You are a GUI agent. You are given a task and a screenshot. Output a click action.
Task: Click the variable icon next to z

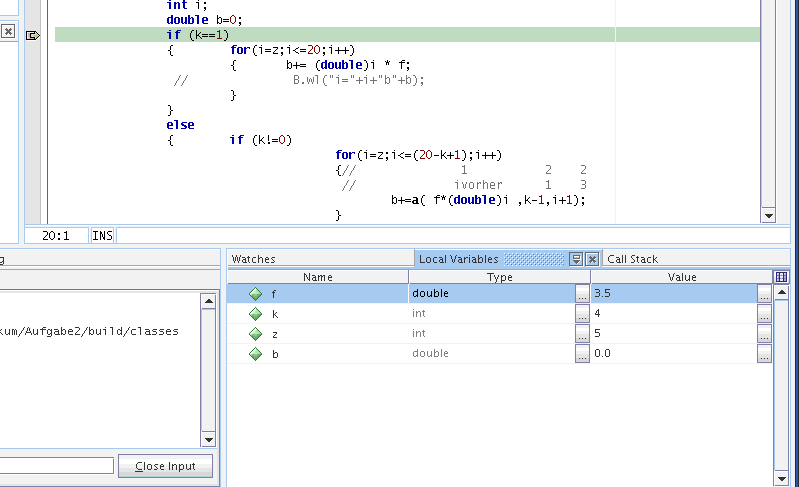pos(255,334)
